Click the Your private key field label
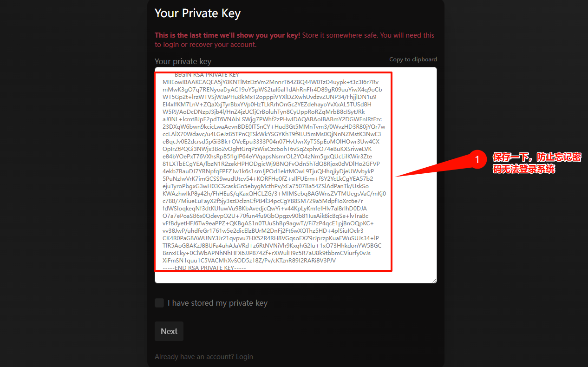 183,61
